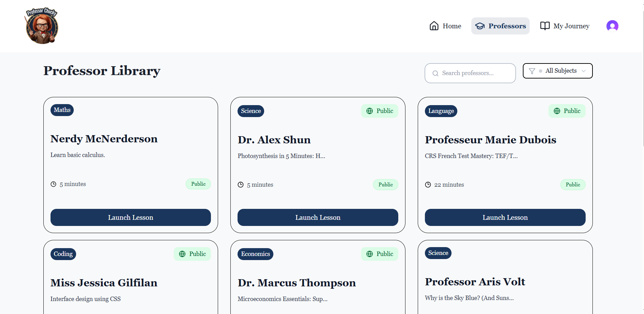Screen dimensions: 644x314
Task: Click the open book icon beside My Journey
Action: click(x=544, y=26)
